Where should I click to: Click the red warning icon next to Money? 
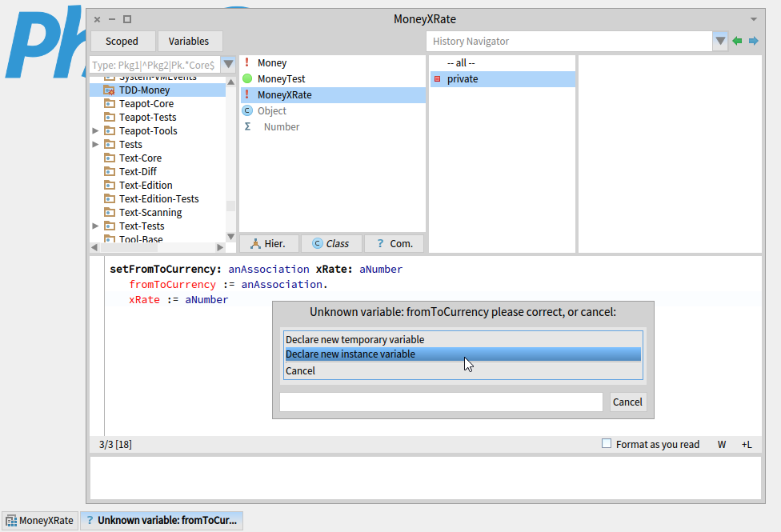point(247,62)
